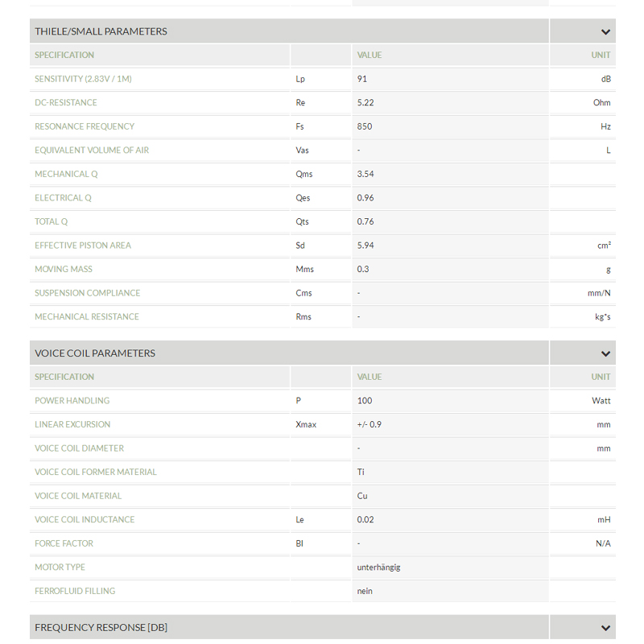Click the Ferrofluid Filling value nein
The image size is (644, 644).
click(365, 591)
